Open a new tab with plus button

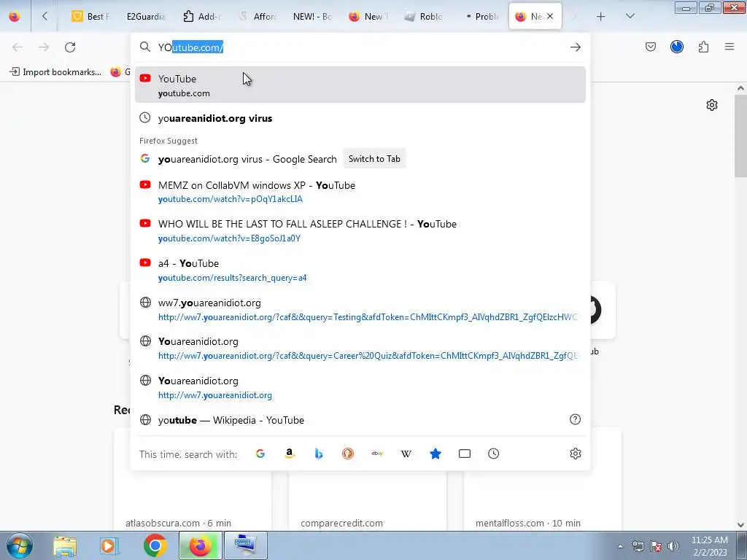coord(601,16)
